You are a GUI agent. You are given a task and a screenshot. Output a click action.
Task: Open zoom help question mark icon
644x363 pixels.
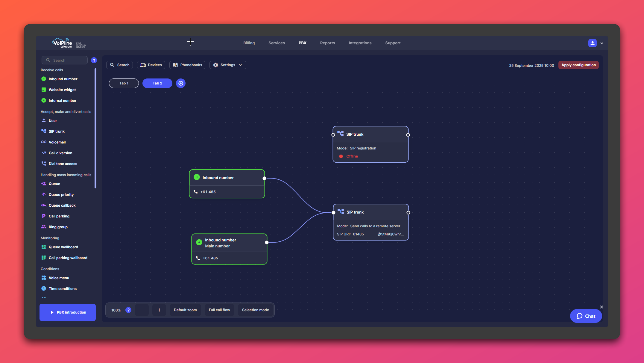click(x=128, y=310)
